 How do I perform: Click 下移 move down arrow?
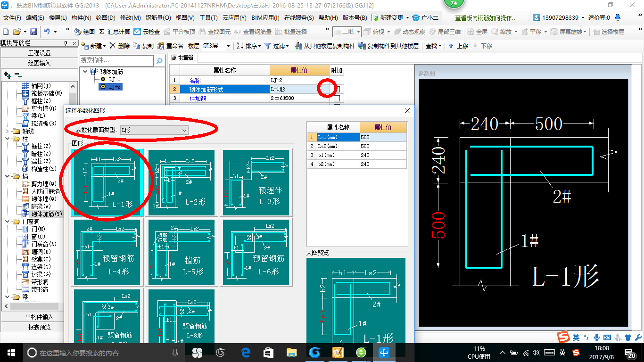tap(482, 46)
